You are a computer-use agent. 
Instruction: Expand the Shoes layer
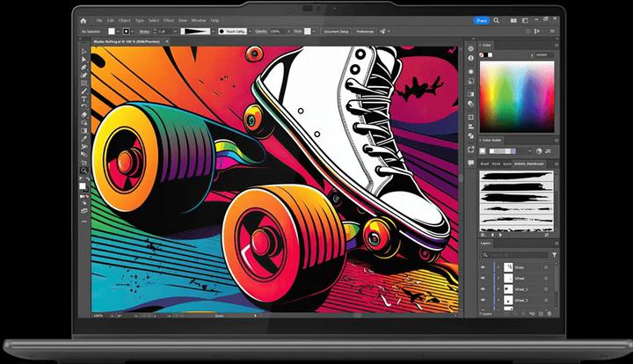pos(498,267)
